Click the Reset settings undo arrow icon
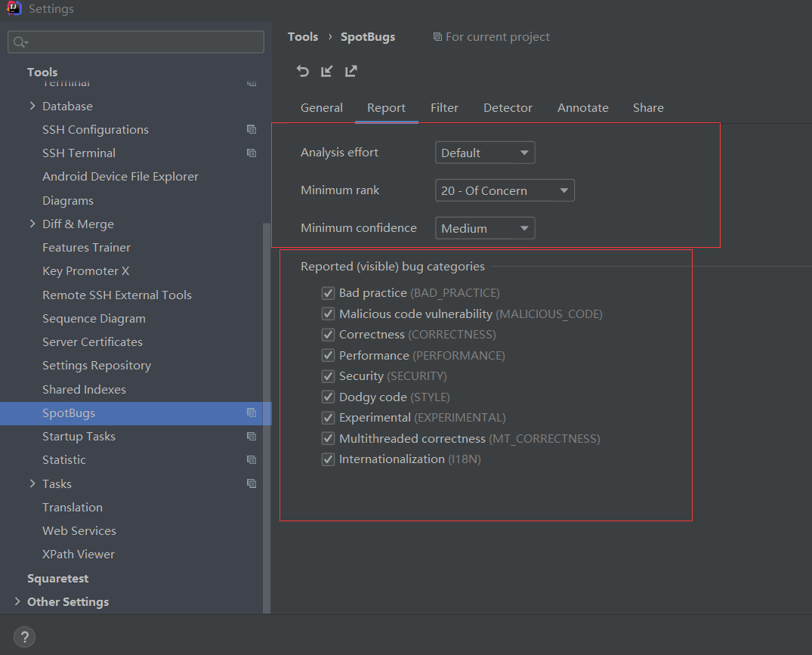Image resolution: width=812 pixels, height=655 pixels. coord(302,71)
